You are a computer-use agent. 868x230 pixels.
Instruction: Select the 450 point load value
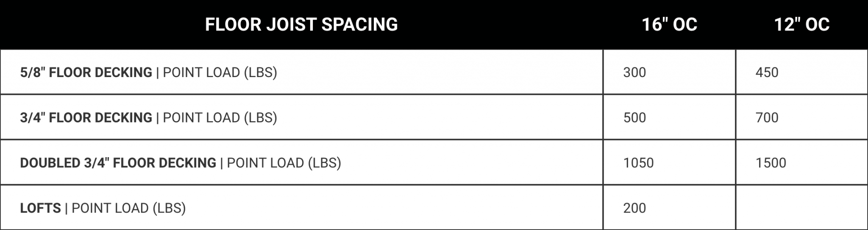click(x=767, y=72)
